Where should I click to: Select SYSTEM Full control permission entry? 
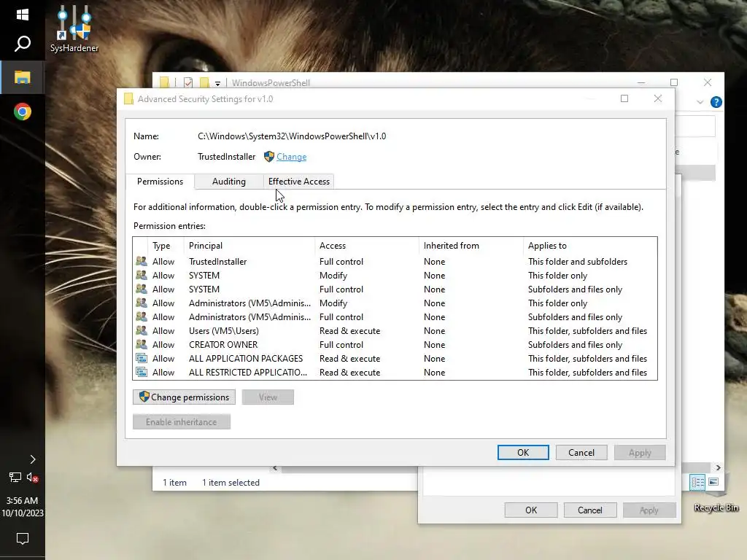click(x=395, y=289)
